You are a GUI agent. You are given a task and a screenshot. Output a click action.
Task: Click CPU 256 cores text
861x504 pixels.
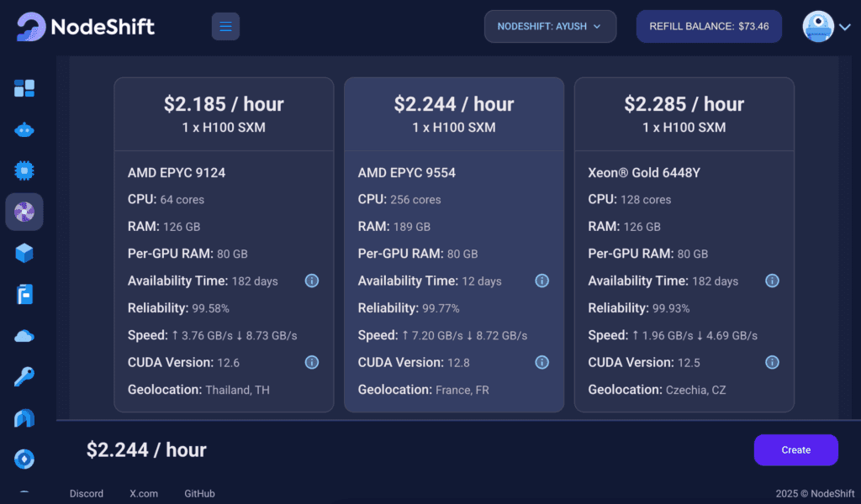tap(399, 200)
